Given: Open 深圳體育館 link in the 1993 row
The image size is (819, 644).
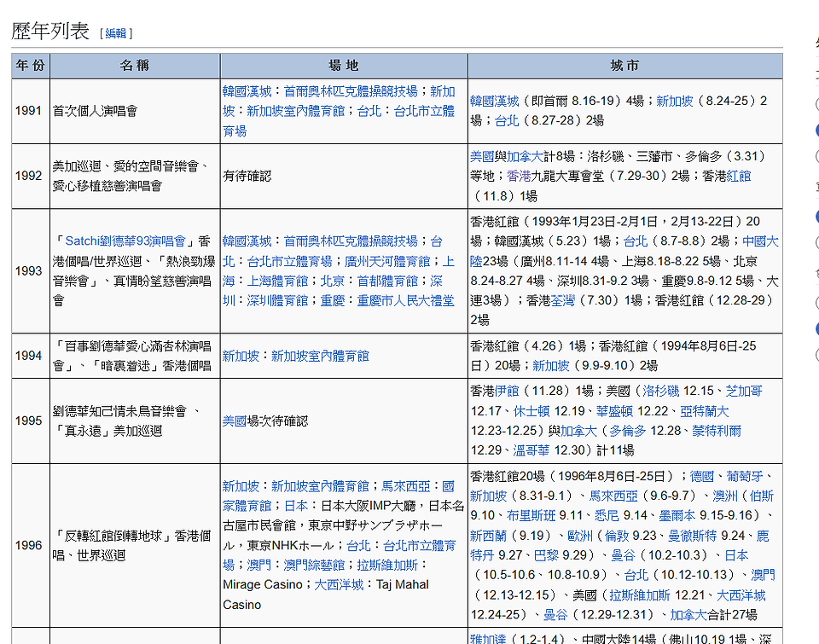Looking at the screenshot, I should [277, 301].
